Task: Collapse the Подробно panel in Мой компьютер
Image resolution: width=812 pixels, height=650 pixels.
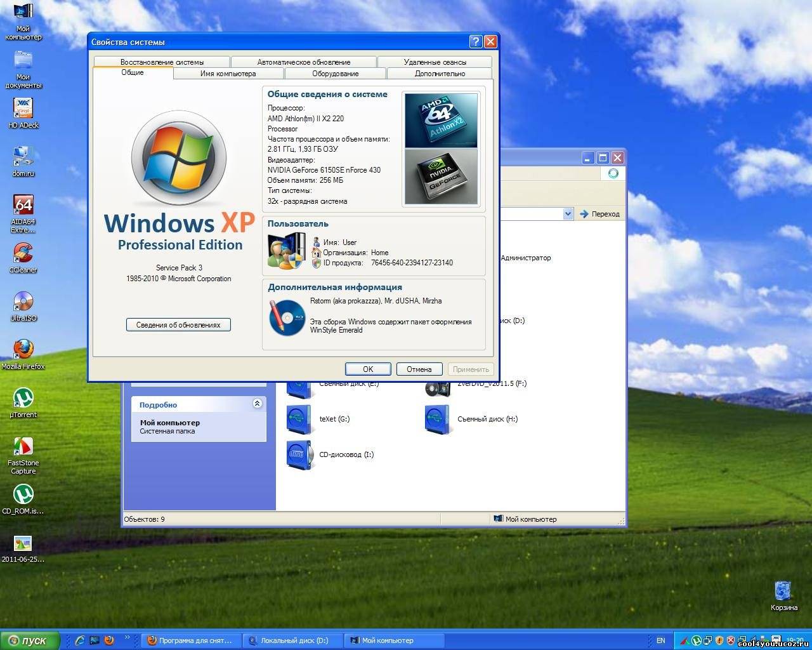Action: pyautogui.click(x=257, y=404)
